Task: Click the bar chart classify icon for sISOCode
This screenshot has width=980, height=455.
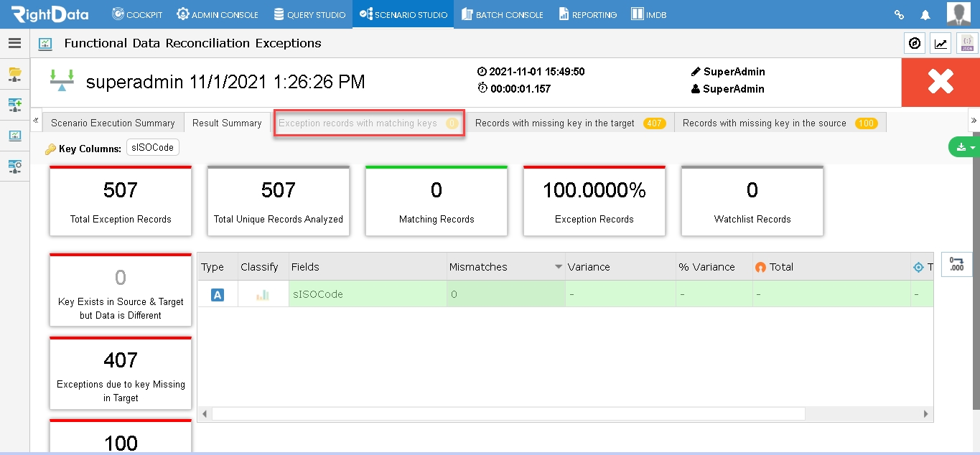Action: point(263,294)
